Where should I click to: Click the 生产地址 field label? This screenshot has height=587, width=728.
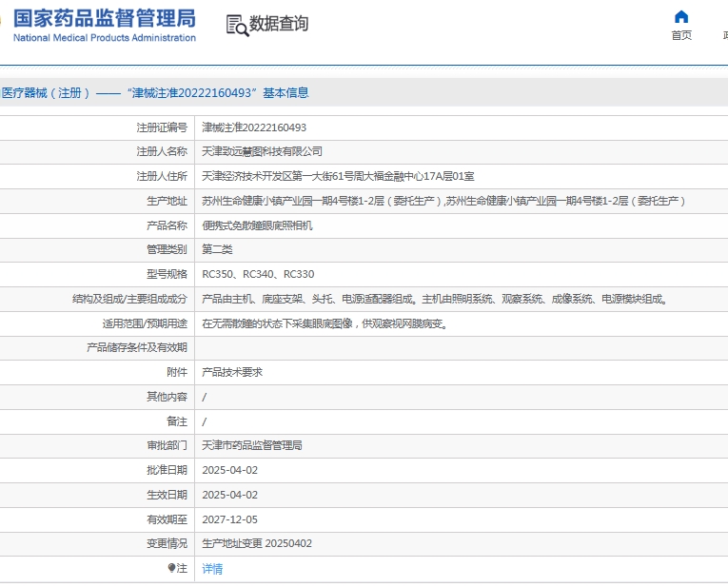[x=167, y=201]
